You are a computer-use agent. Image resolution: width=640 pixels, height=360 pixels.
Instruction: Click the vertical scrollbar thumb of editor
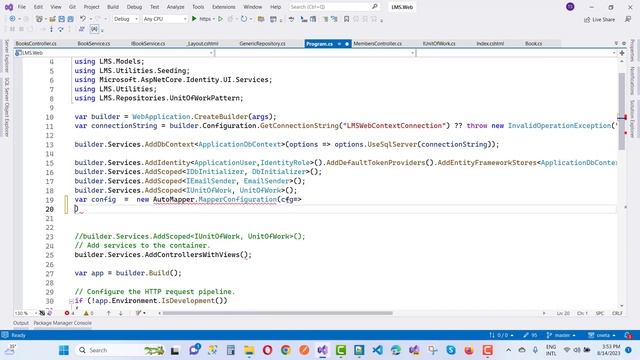pyautogui.click(x=622, y=111)
